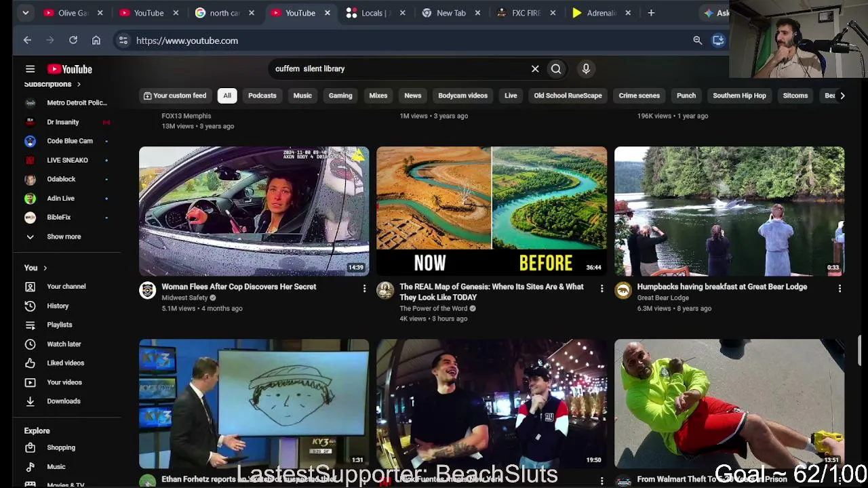Switch to the FXC FIRE tab

pyautogui.click(x=526, y=13)
